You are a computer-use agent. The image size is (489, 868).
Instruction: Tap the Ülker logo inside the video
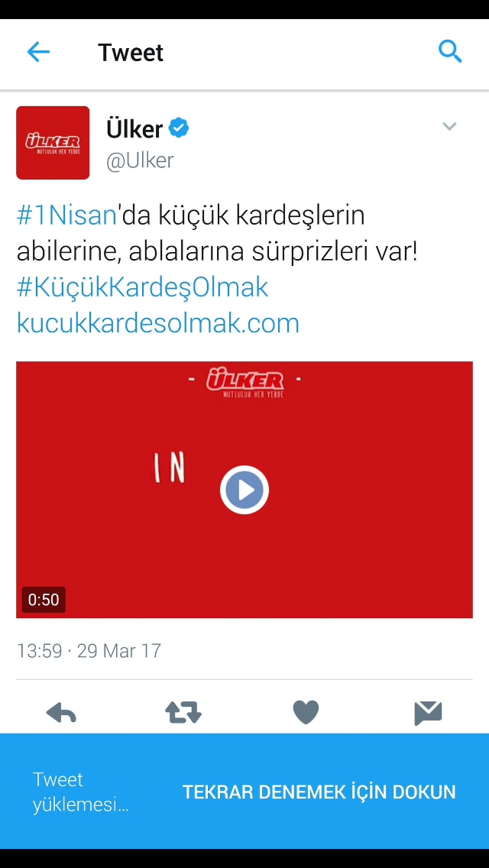244,384
